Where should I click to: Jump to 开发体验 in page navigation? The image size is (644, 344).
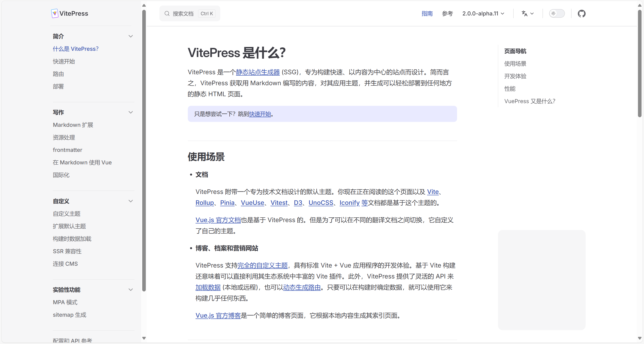[515, 76]
